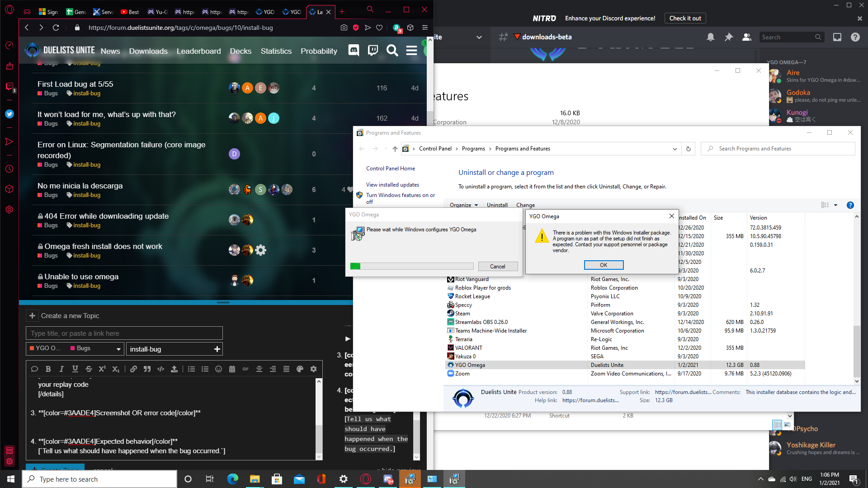Apply underline formatting in the editor
The width and height of the screenshot is (868, 488).
coord(75,369)
